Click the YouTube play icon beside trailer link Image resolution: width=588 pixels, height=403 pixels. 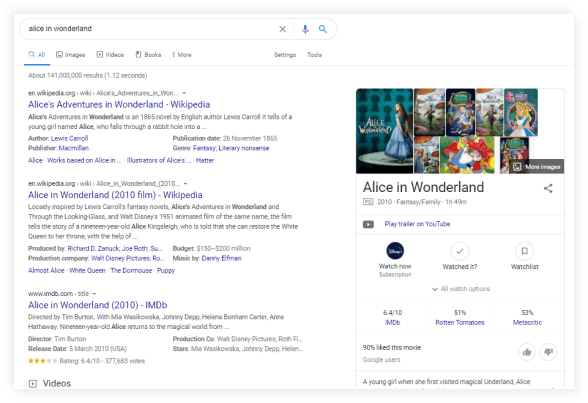pyautogui.click(x=368, y=224)
